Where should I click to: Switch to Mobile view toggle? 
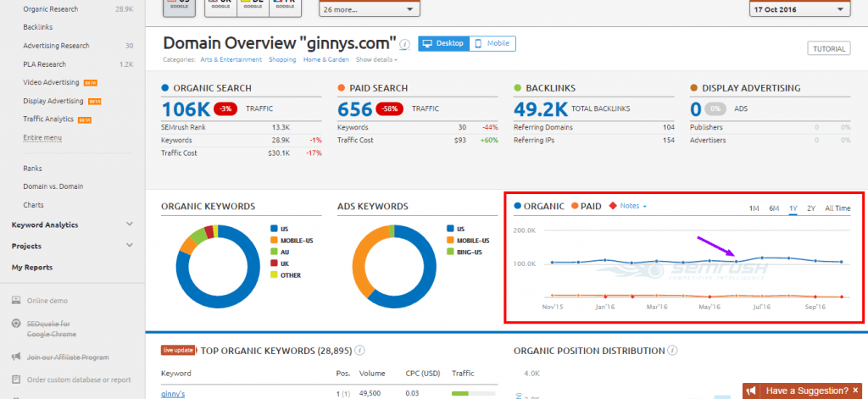coord(492,43)
